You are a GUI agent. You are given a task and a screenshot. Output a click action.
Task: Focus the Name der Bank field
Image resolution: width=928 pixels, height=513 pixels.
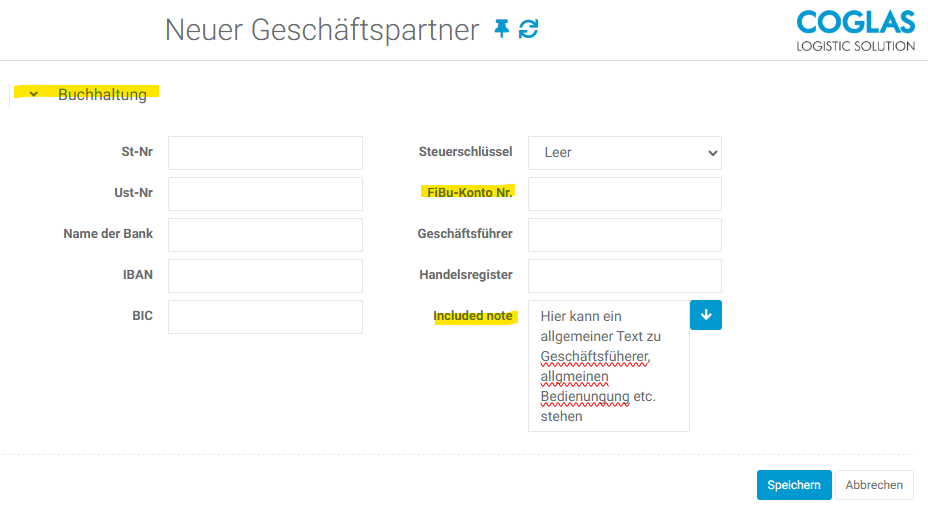pyautogui.click(x=265, y=234)
